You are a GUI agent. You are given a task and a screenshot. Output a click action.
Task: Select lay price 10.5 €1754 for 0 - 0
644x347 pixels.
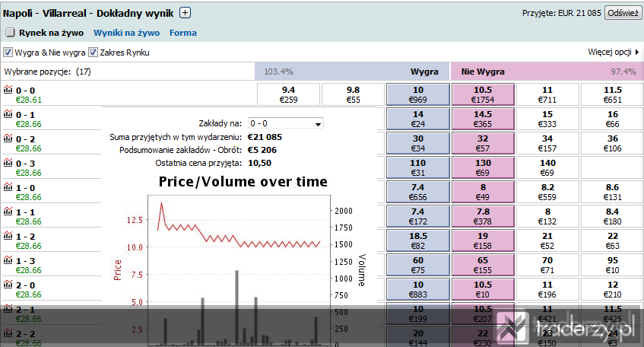click(483, 94)
